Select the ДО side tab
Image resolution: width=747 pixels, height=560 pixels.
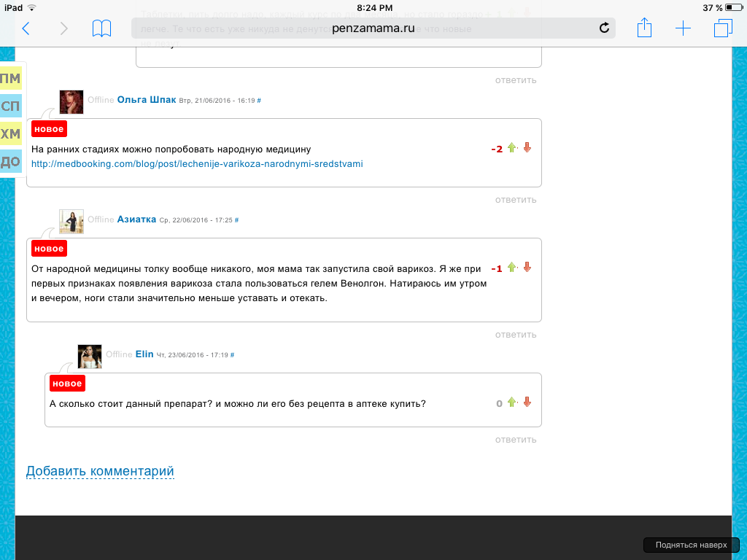click(x=10, y=161)
